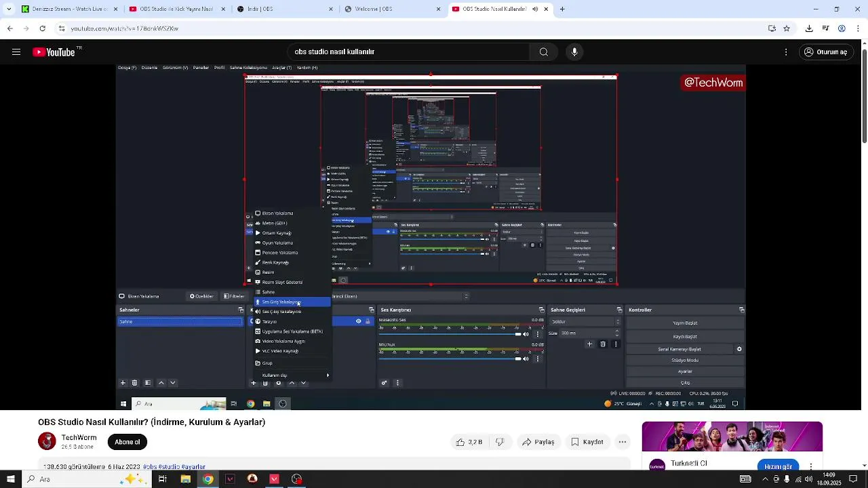Start voice search with microphone icon
The height and width of the screenshot is (488, 868).
coord(574,52)
